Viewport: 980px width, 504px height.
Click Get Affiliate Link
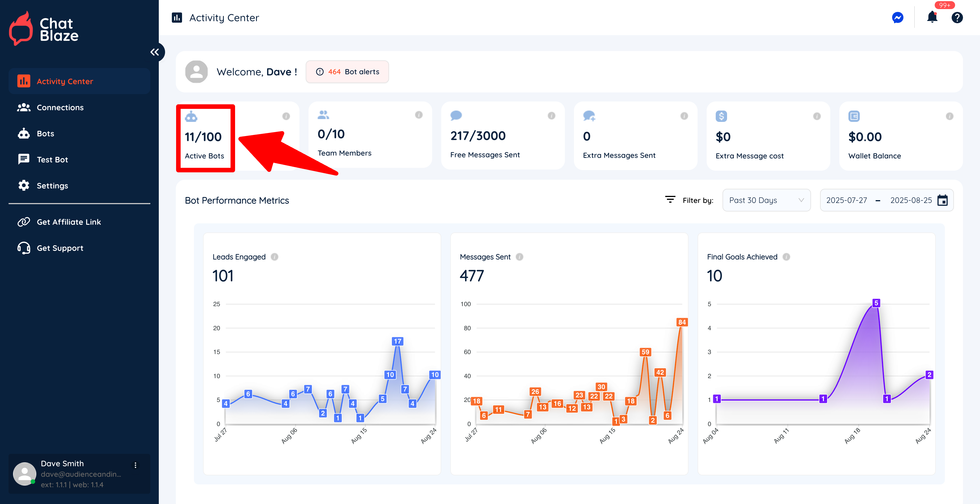point(68,222)
